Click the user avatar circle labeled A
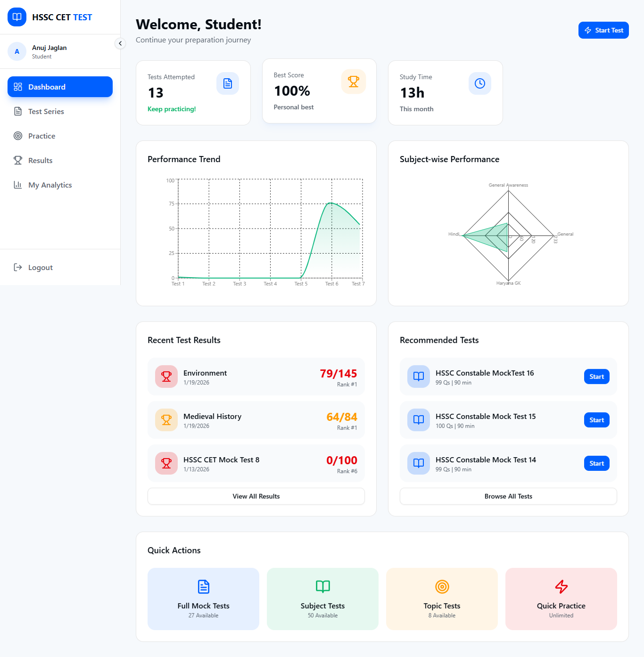The width and height of the screenshot is (644, 657). (17, 51)
